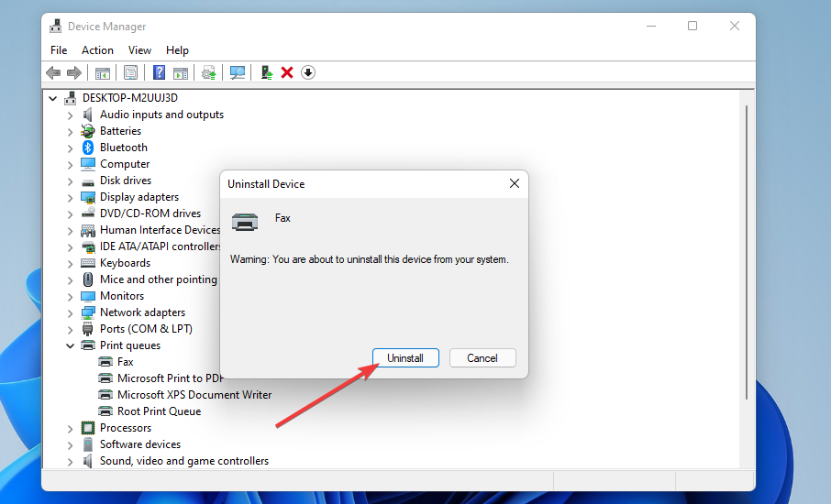Open the Properties toolbar icon
The width and height of the screenshot is (831, 504).
pos(130,72)
